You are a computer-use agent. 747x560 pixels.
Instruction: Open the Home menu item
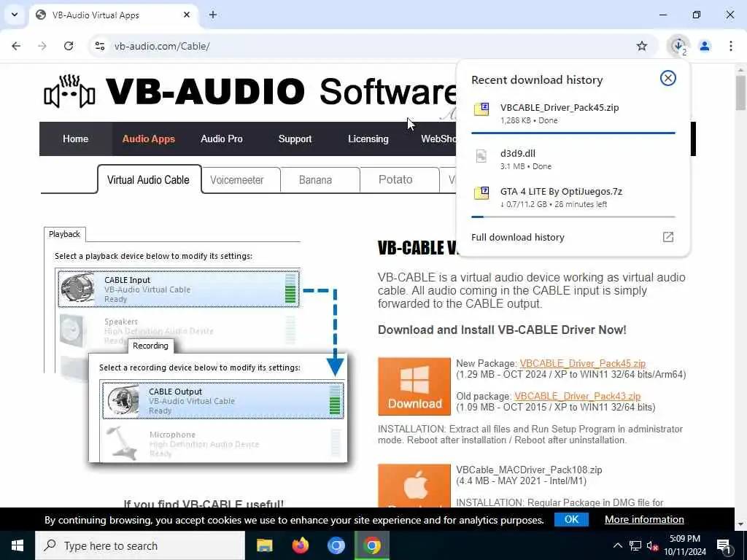pos(75,139)
